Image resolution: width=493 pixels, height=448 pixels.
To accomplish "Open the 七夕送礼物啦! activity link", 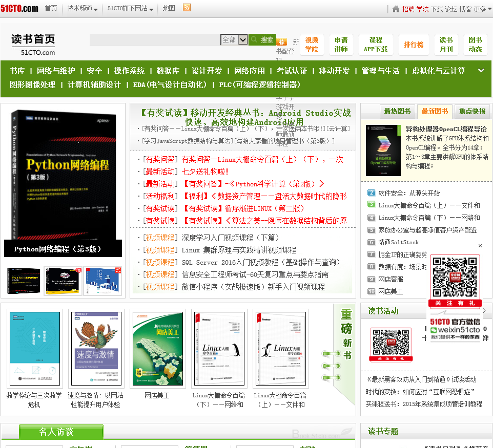I will pos(205,172).
